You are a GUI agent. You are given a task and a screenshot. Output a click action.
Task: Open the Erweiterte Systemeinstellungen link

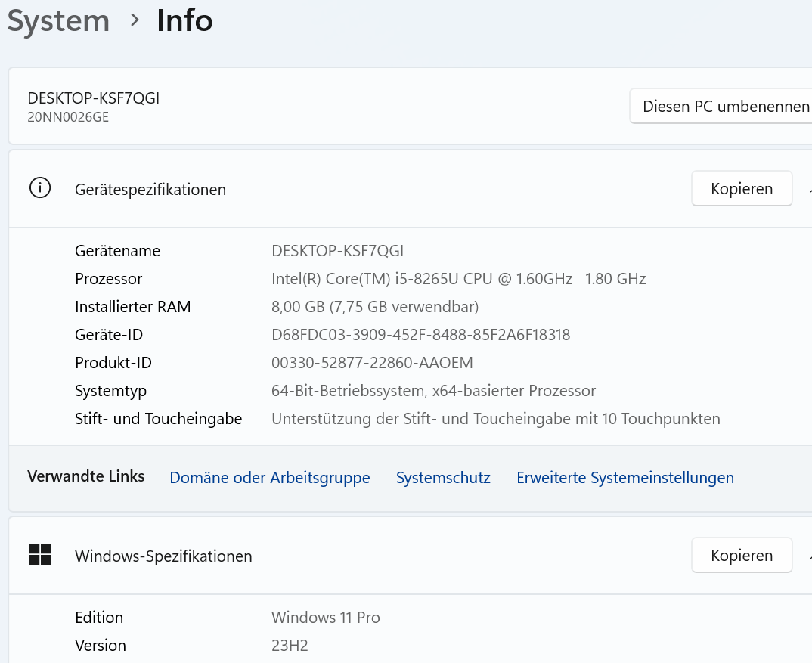pos(625,478)
